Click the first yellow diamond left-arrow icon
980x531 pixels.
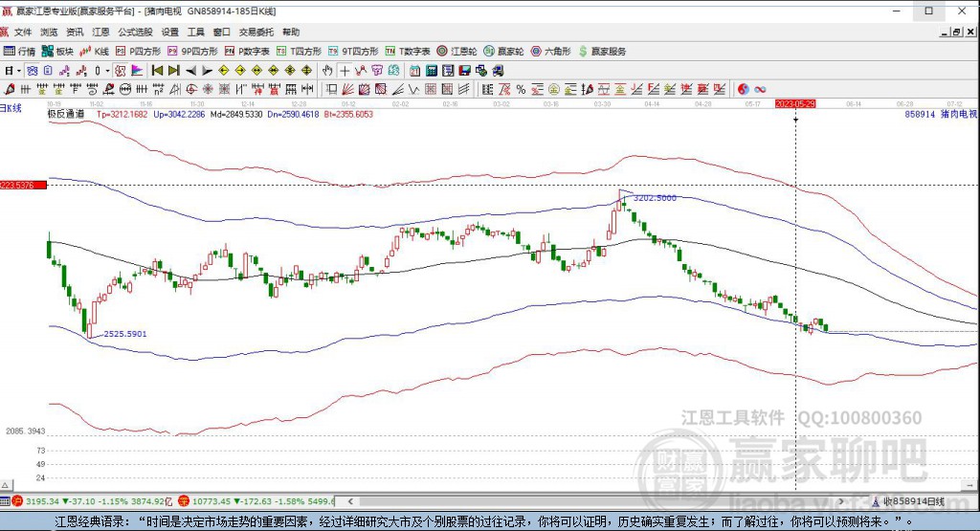pyautogui.click(x=224, y=71)
